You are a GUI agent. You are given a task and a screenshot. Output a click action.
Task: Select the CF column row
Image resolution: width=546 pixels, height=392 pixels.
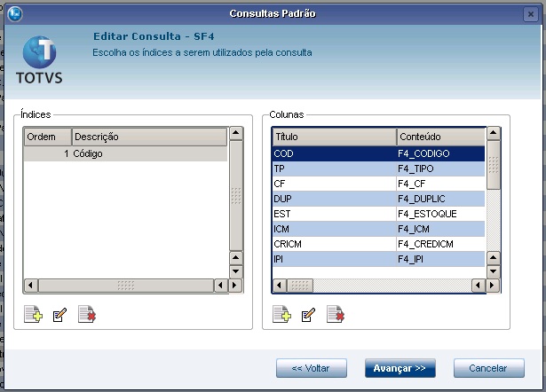[x=378, y=184]
